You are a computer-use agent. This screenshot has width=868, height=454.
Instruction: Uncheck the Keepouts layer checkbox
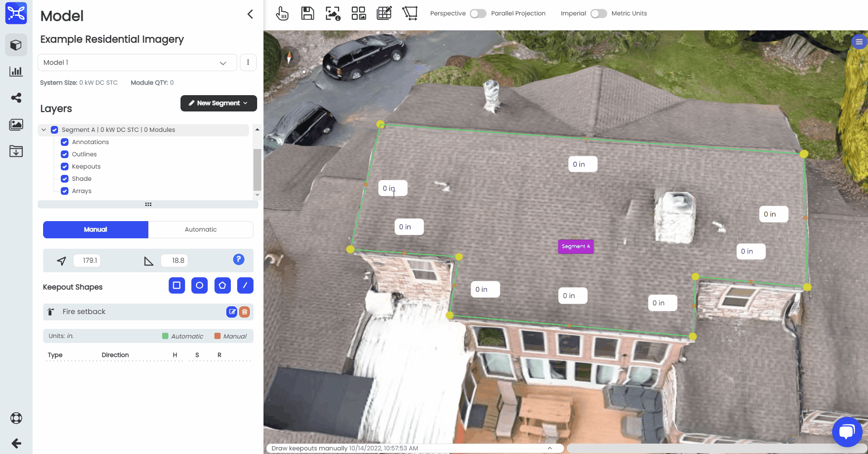pos(65,167)
